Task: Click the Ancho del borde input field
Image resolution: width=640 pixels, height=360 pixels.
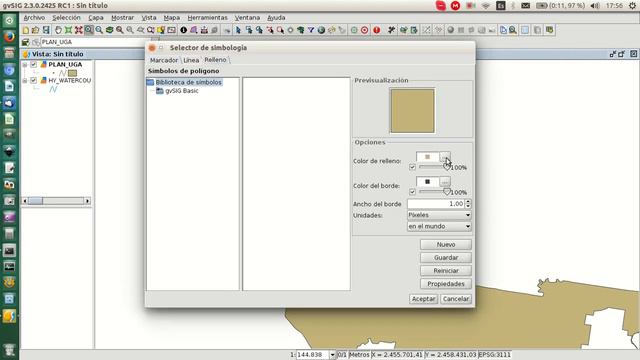Action: [436, 204]
